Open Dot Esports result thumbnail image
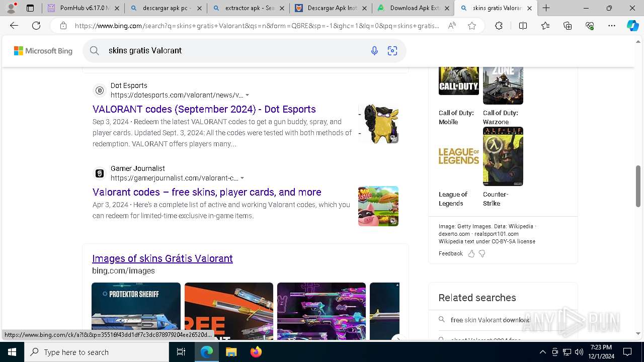This screenshot has height=362, width=644. [x=378, y=123]
